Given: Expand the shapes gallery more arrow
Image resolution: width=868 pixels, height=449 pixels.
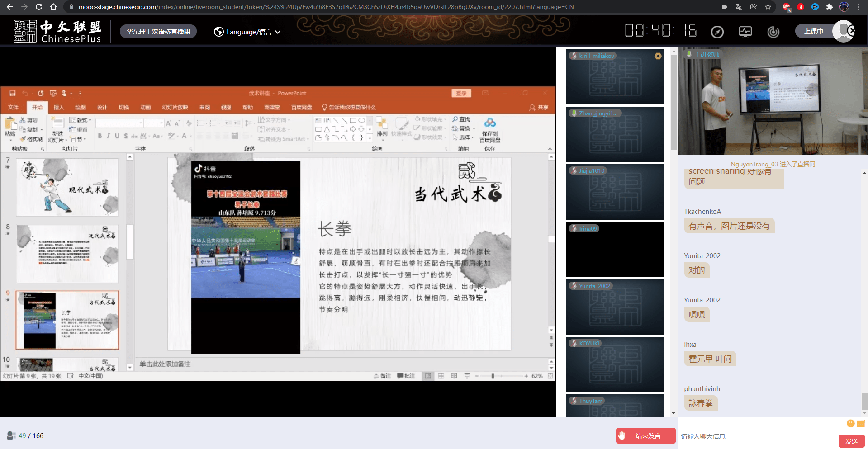Looking at the screenshot, I should point(370,137).
